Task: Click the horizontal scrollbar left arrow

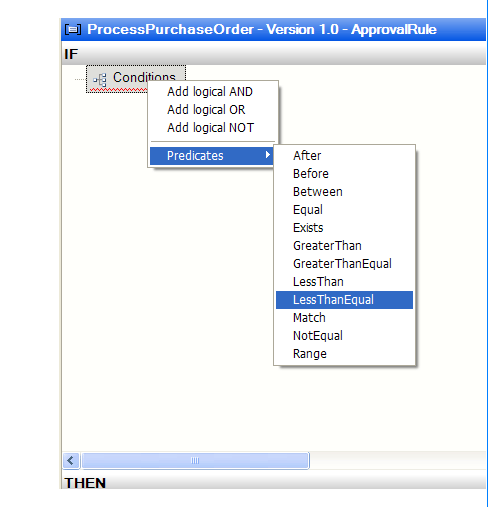Action: coord(71,461)
